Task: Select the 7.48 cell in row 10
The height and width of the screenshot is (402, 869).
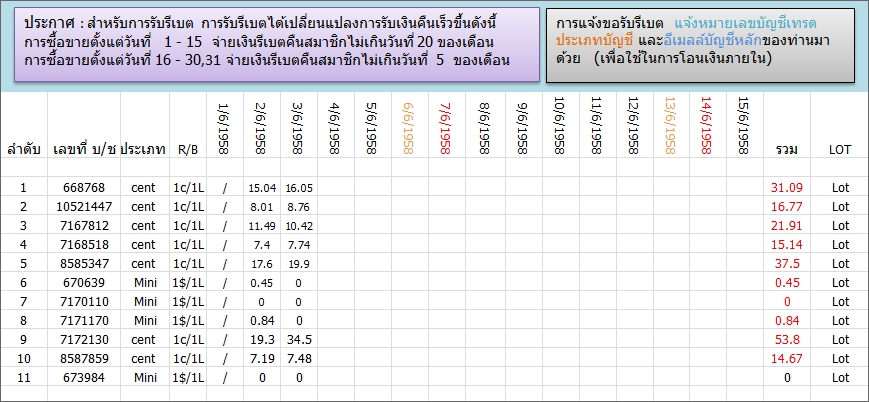Action: 299,359
